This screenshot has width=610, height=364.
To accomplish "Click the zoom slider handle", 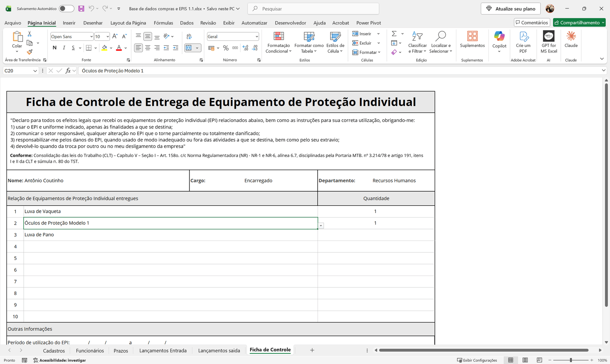I will [571, 360].
